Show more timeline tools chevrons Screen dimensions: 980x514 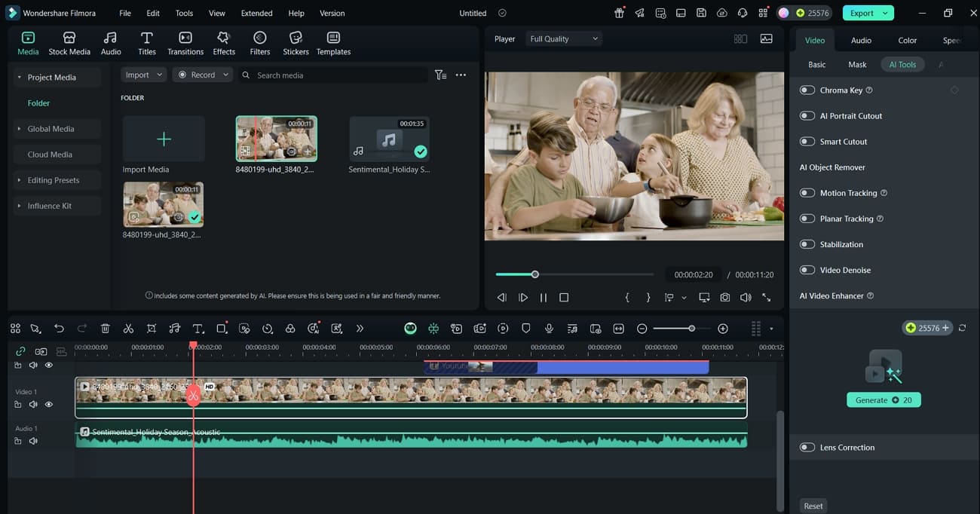pos(360,329)
